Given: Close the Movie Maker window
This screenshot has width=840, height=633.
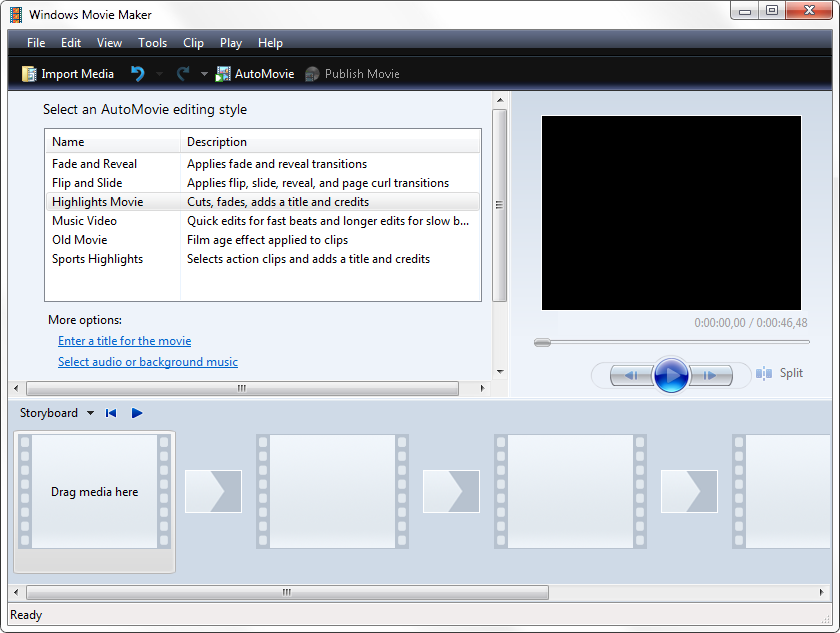Looking at the screenshot, I should 809,11.
